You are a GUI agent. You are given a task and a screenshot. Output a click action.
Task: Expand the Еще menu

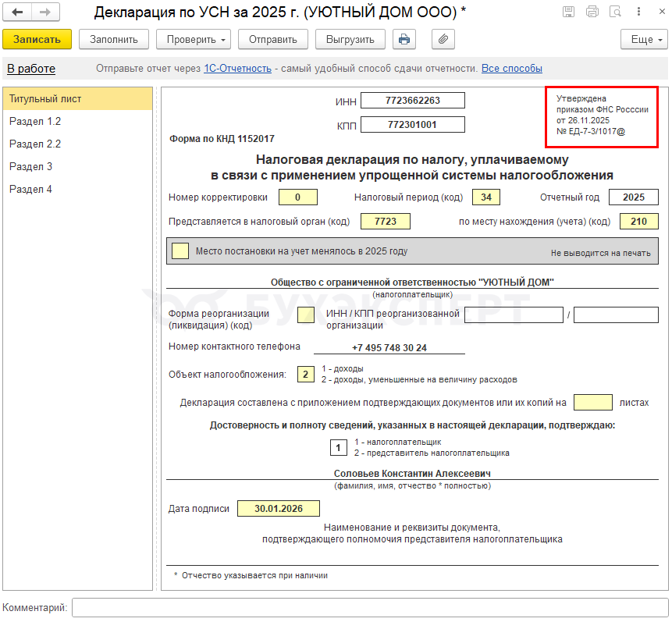pyautogui.click(x=644, y=40)
